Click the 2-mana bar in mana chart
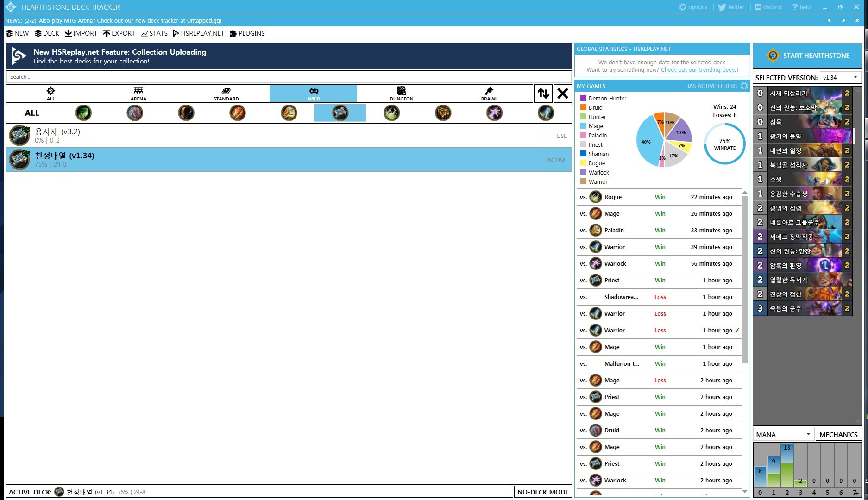The image size is (868, 500). [787, 465]
